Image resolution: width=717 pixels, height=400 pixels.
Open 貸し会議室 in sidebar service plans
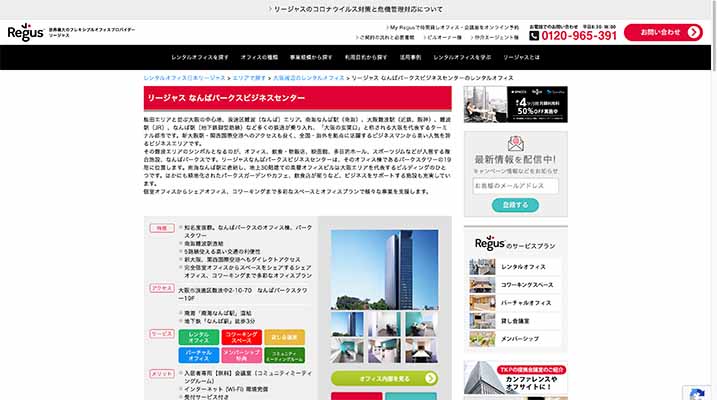(x=515, y=321)
